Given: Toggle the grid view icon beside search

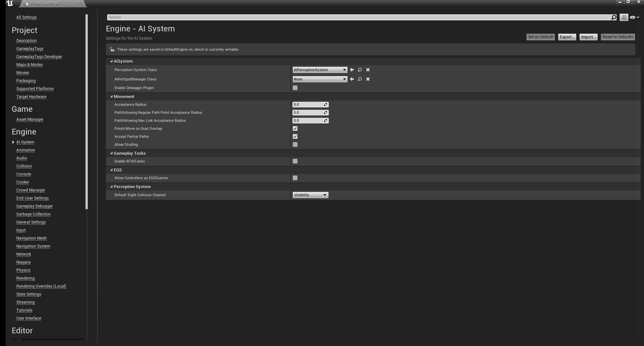Looking at the screenshot, I should [x=624, y=17].
